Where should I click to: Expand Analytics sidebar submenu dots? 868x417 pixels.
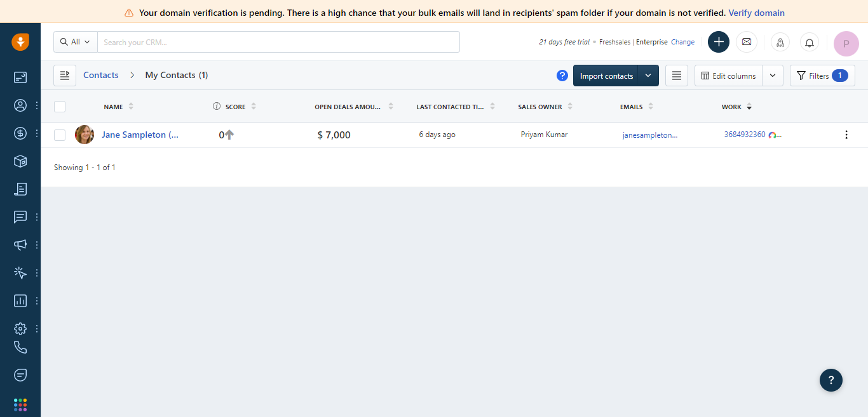point(37,301)
